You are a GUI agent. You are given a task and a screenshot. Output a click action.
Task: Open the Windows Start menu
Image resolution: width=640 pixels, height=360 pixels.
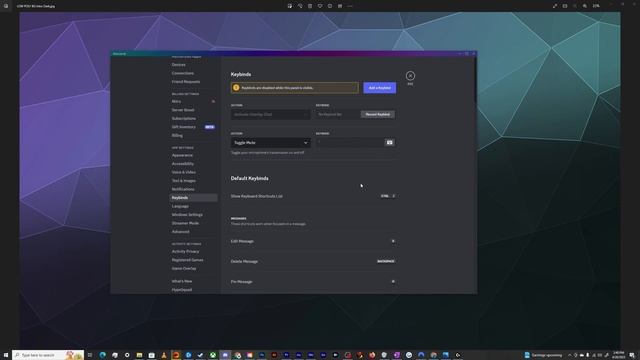coord(6,355)
